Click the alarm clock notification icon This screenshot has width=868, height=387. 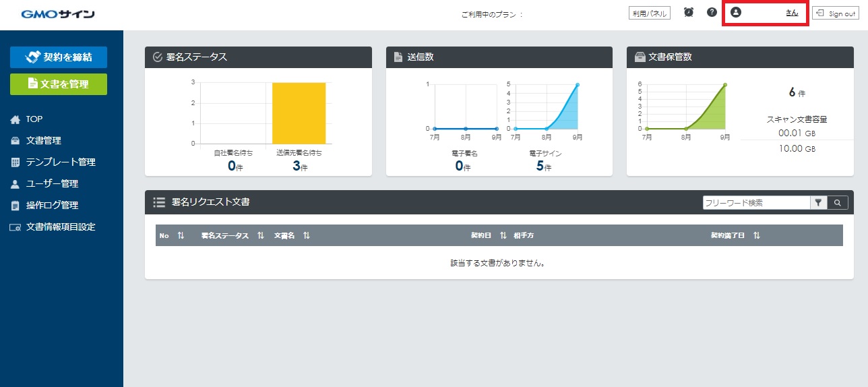(688, 12)
